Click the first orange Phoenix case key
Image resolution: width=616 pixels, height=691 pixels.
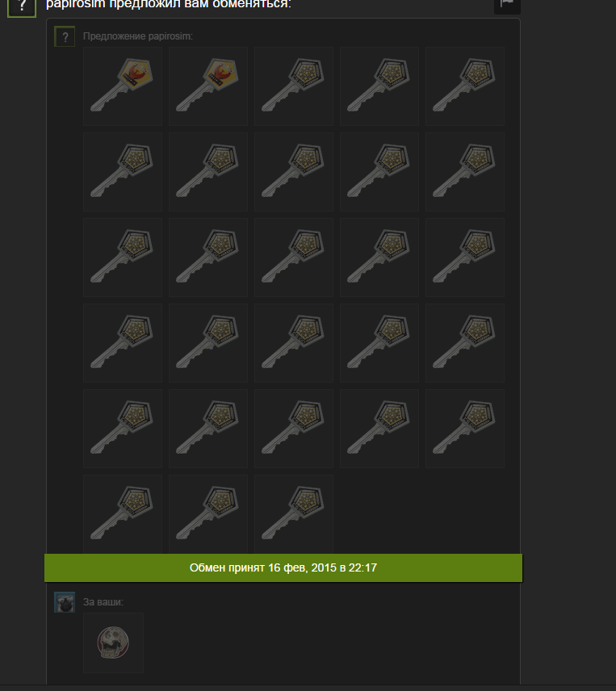pos(123,86)
